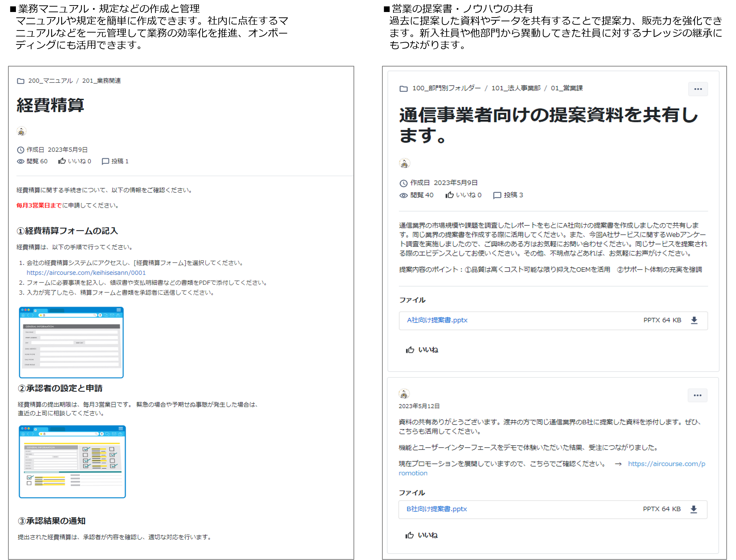Image resolution: width=736 pixels, height=560 pixels.
Task: Open the A社向け提案書.pptx file link
Action: tap(437, 320)
